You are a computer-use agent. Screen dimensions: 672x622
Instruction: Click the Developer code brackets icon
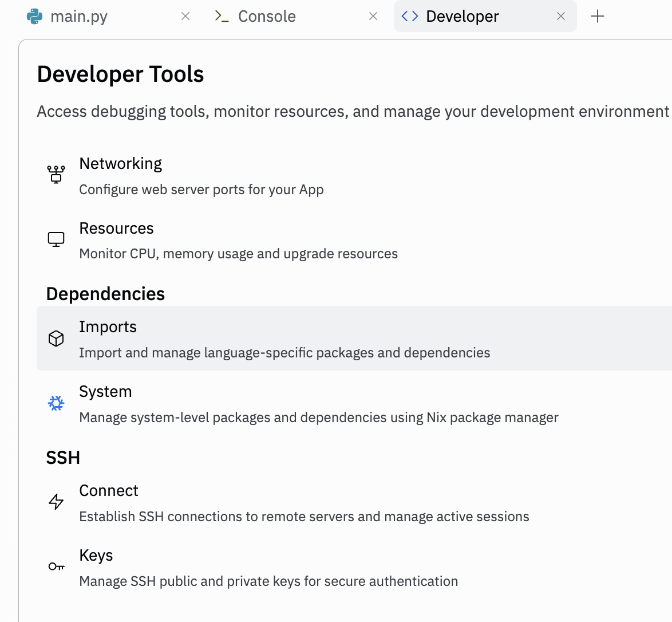(410, 17)
